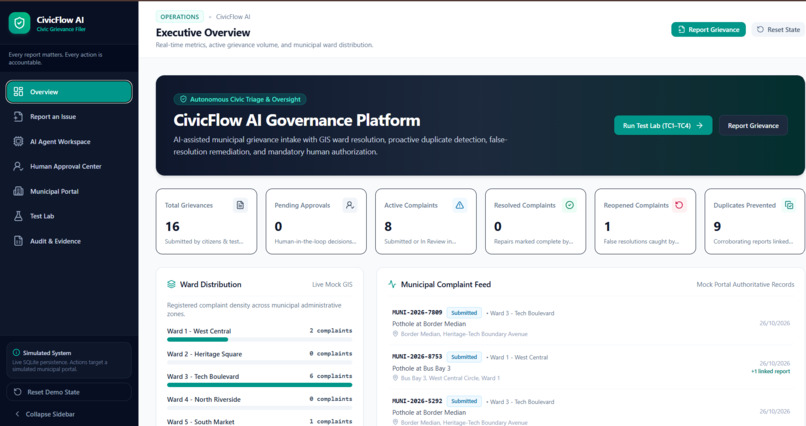This screenshot has width=806, height=426.
Task: Click the Reset State circular arrow icon
Action: (x=760, y=30)
